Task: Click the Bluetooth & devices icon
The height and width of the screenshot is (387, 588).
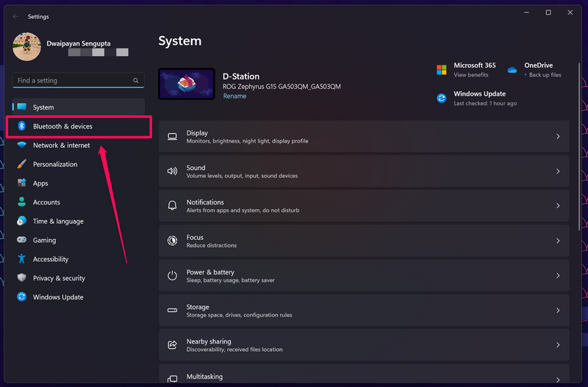Action: coord(22,127)
